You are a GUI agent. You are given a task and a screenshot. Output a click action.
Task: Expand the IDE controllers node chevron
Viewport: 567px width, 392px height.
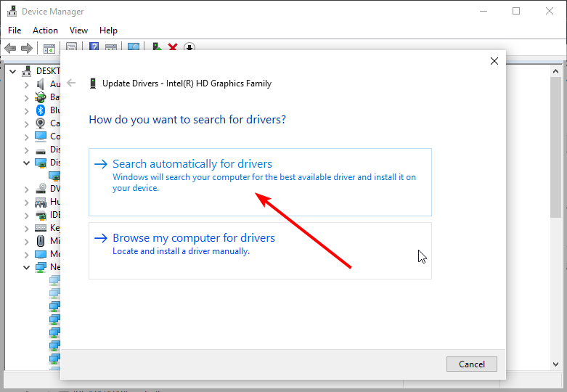26,215
